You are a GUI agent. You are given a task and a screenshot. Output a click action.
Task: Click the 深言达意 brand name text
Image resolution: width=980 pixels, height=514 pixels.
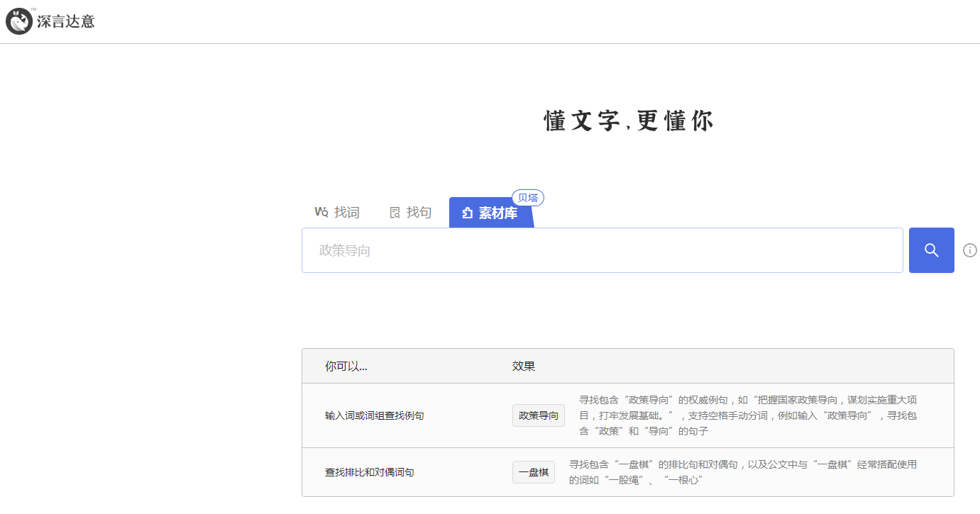click(x=66, y=21)
